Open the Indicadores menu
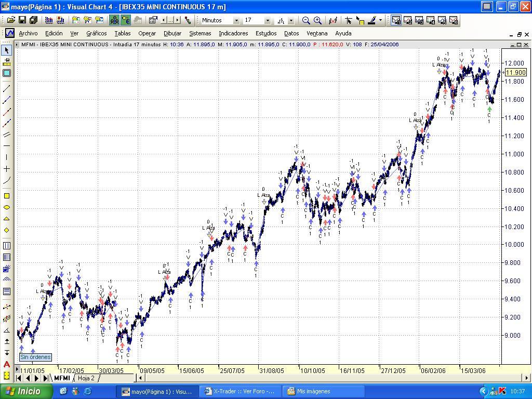Screen dimensions: 532x399 click(233, 33)
